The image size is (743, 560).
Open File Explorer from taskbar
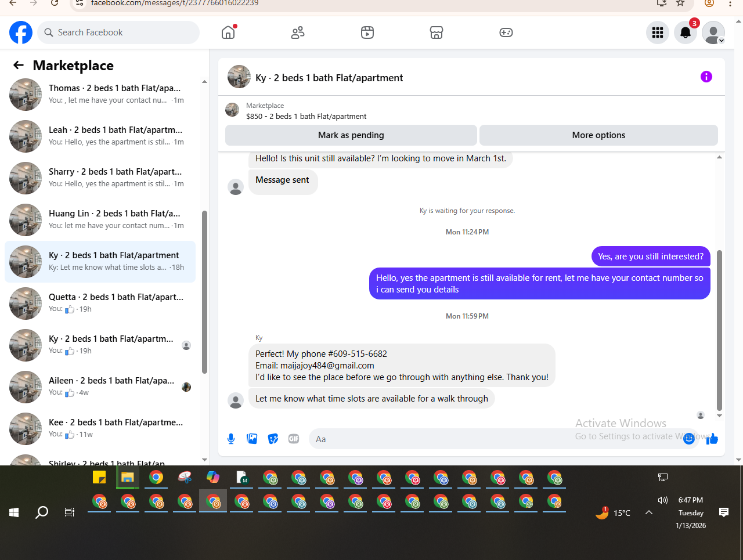click(x=128, y=478)
